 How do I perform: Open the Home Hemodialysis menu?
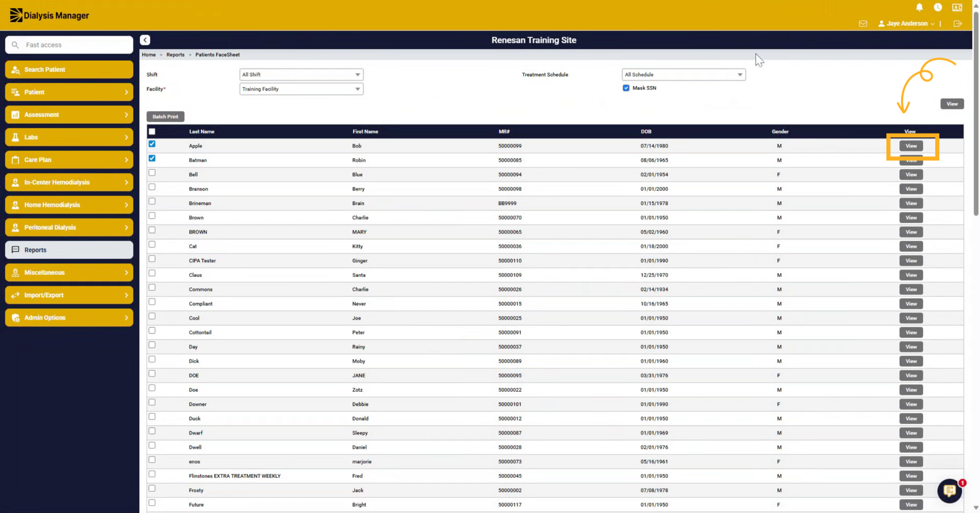click(x=69, y=205)
